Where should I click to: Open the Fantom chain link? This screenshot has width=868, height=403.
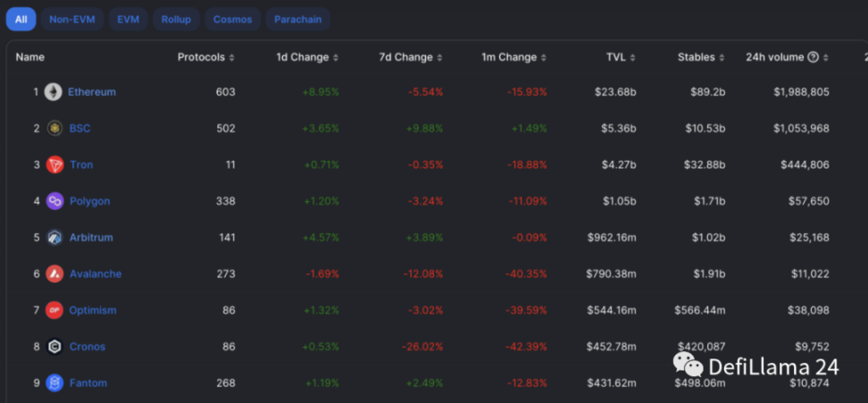[x=88, y=383]
